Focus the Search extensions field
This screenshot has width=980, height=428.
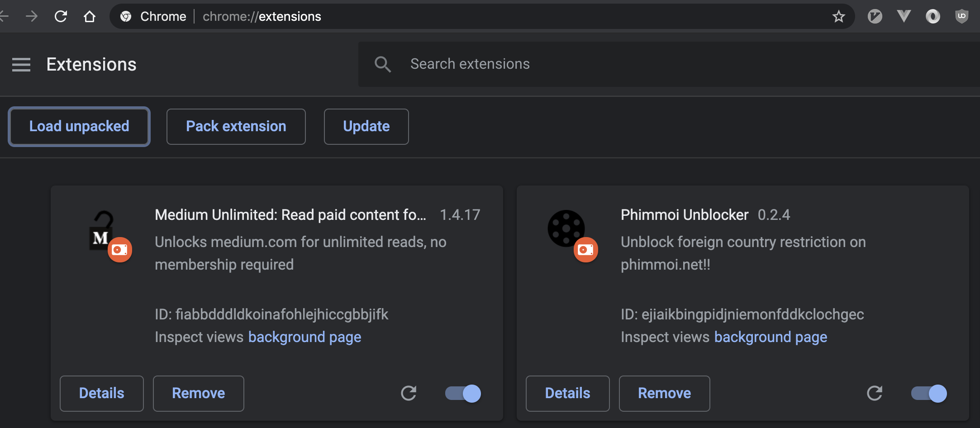633,64
